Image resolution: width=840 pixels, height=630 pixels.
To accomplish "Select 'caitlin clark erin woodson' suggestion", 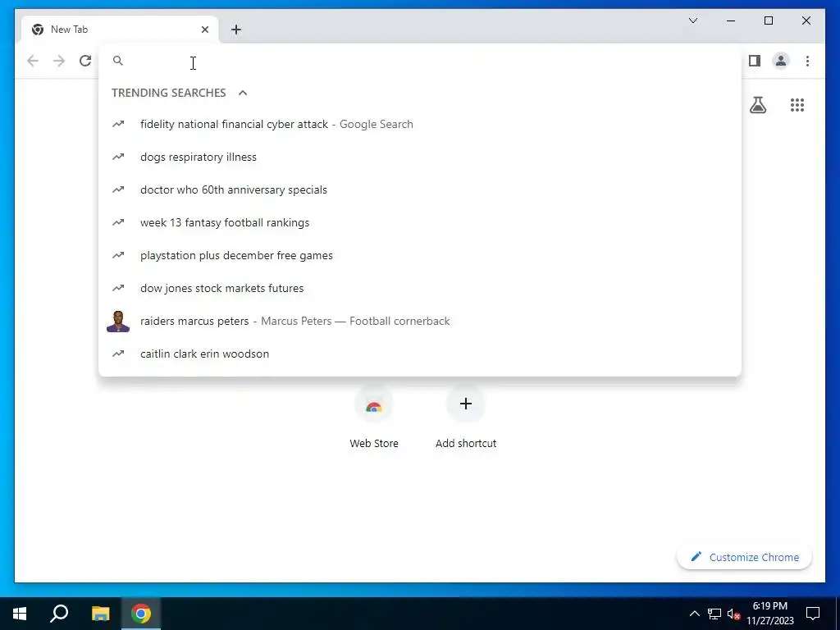I will click(x=420, y=354).
